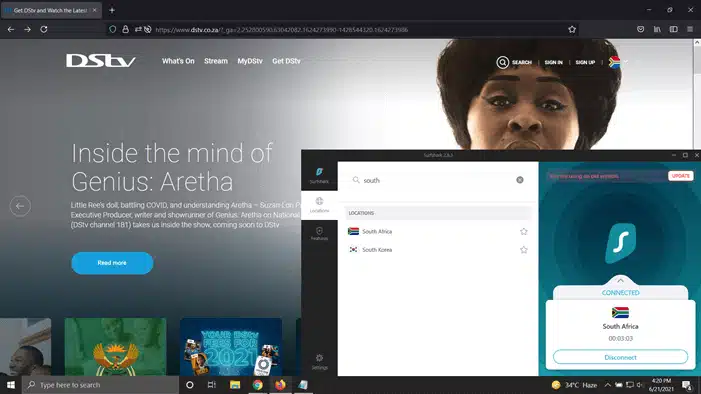Click the Surfshark logo sidebar icon
Screen dimensions: 701x394
[319, 174]
